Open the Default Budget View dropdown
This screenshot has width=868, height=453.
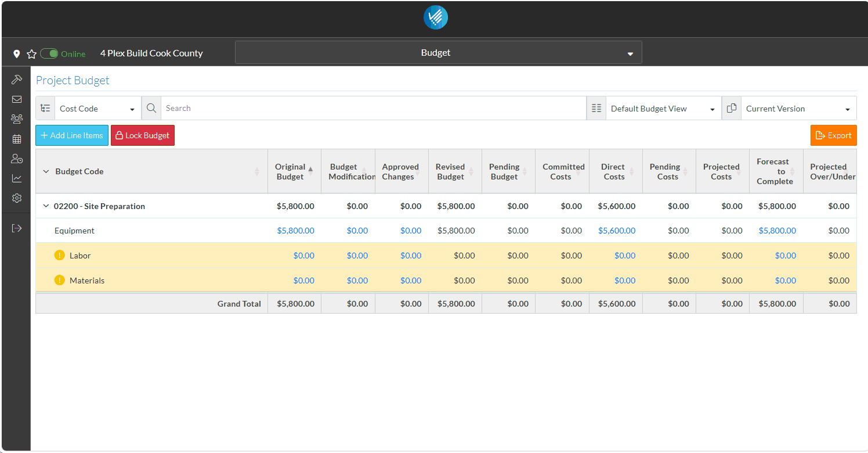tap(663, 109)
